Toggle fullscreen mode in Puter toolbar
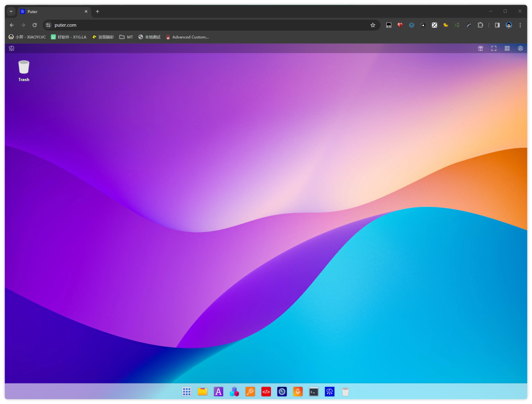The height and width of the screenshot is (404, 532). (494, 48)
